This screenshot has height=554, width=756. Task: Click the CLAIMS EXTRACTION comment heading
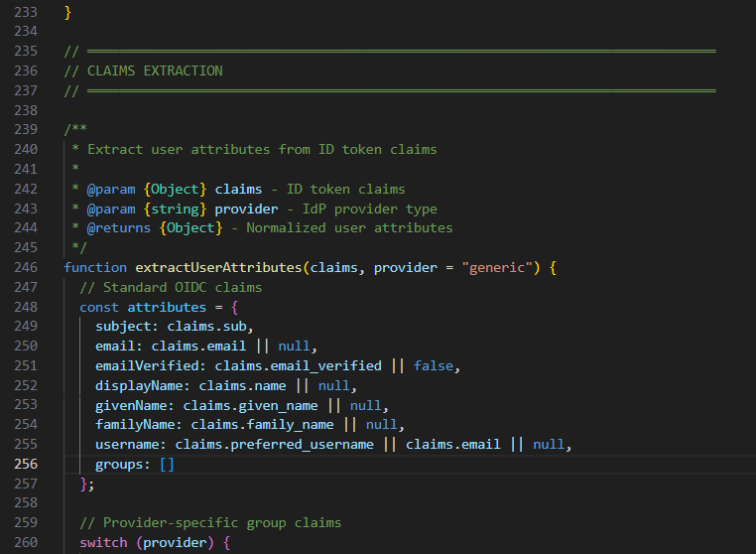[155, 70]
